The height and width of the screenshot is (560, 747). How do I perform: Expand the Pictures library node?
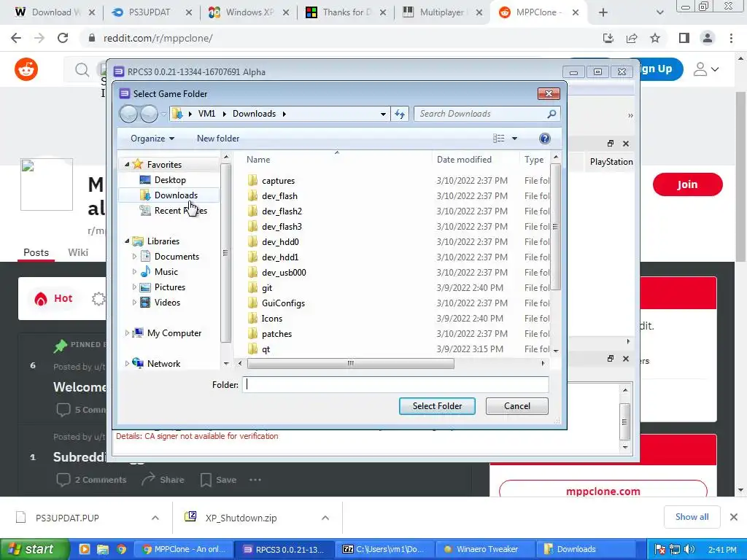coord(134,287)
